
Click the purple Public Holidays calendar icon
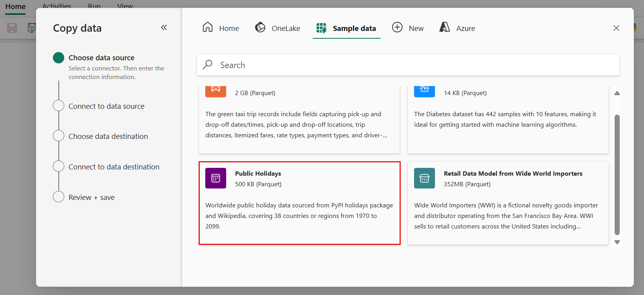(x=215, y=178)
